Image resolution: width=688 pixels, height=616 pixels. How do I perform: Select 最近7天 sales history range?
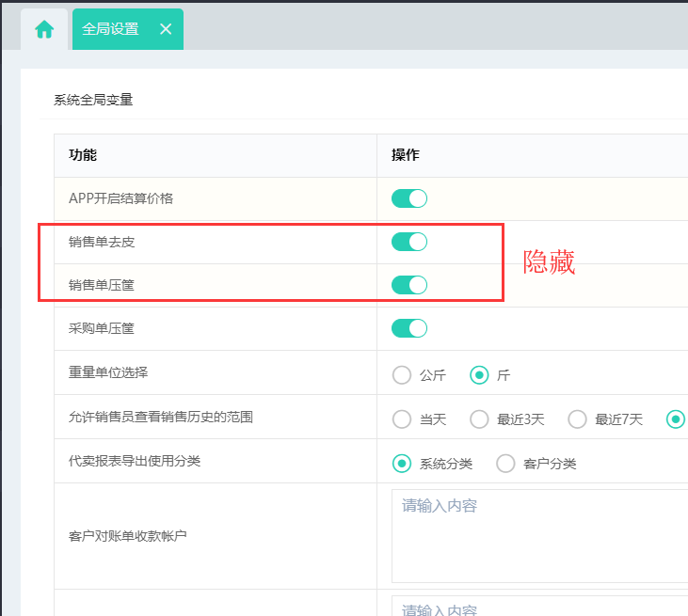coord(578,419)
